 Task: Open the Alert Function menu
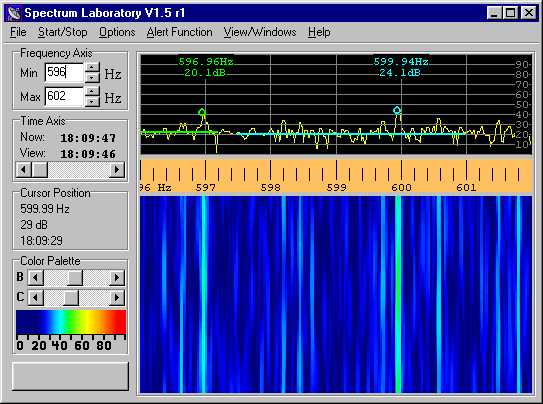click(179, 32)
